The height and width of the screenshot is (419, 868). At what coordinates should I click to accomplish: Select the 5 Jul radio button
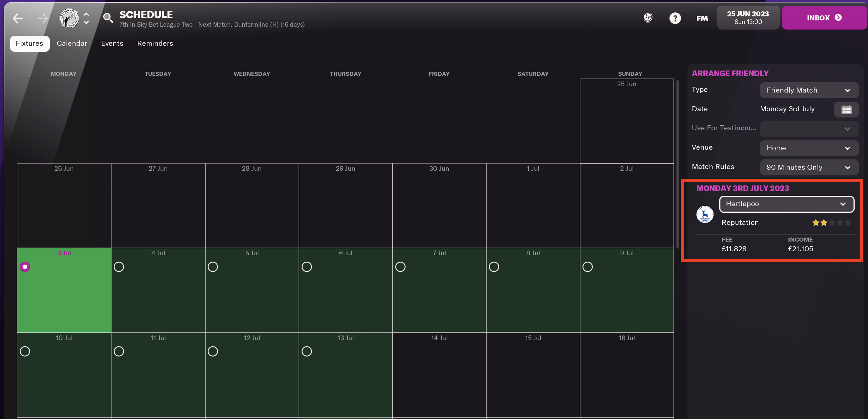[x=213, y=267]
